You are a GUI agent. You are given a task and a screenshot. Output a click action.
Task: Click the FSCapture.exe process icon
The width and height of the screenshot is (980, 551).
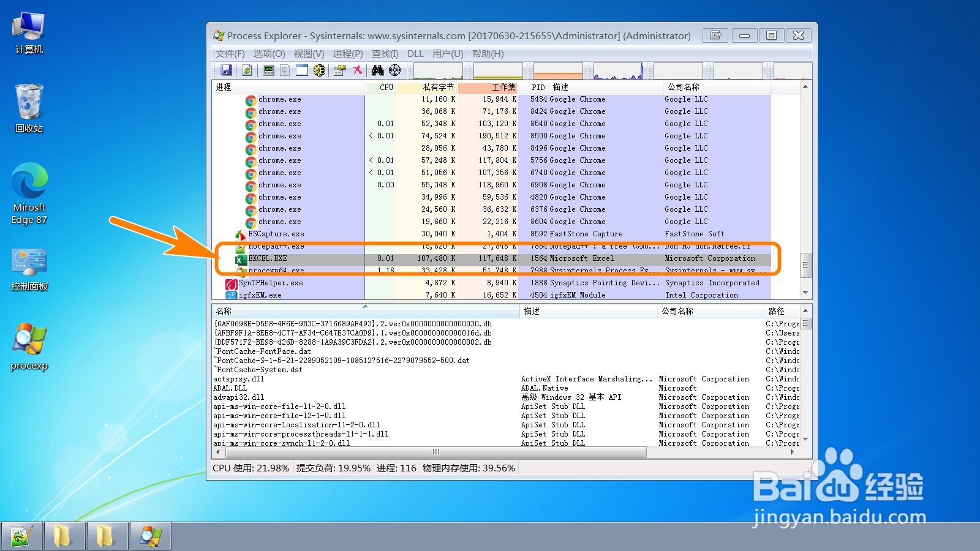pyautogui.click(x=241, y=234)
